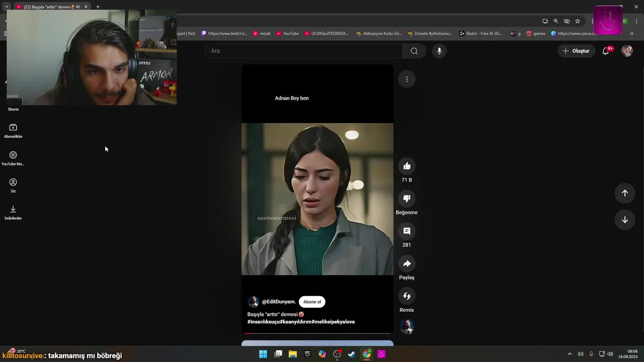644x362 pixels.
Task: Open YouTube notifications bell
Action: coord(606,51)
